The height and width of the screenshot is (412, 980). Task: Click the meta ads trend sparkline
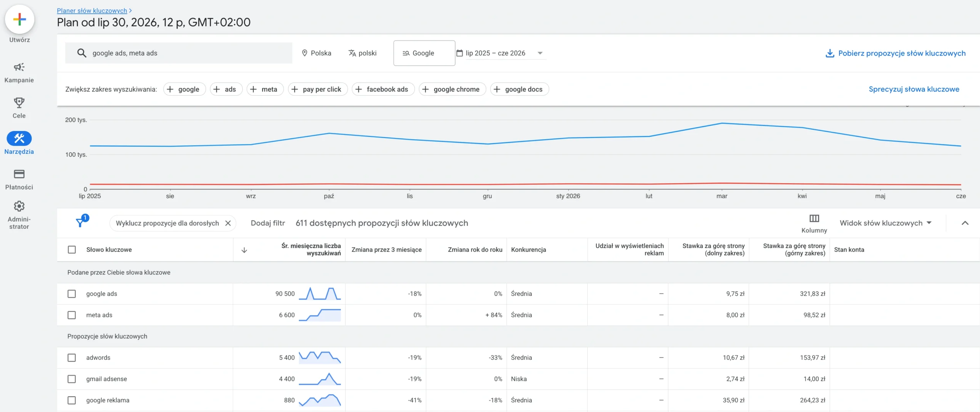pos(320,315)
